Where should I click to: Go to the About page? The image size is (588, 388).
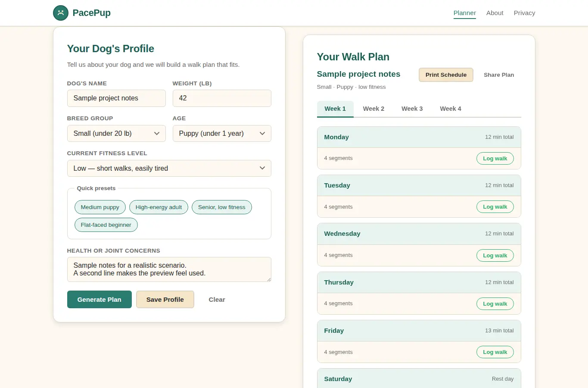495,13
